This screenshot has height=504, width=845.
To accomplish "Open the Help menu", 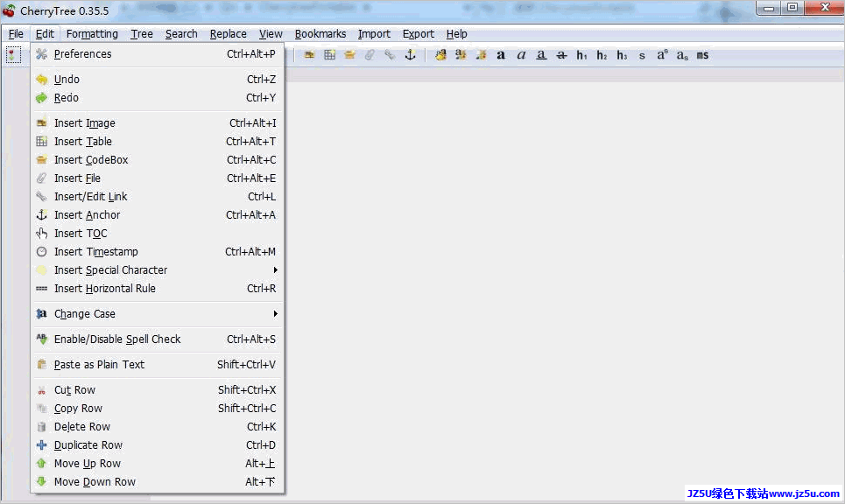I will point(456,34).
